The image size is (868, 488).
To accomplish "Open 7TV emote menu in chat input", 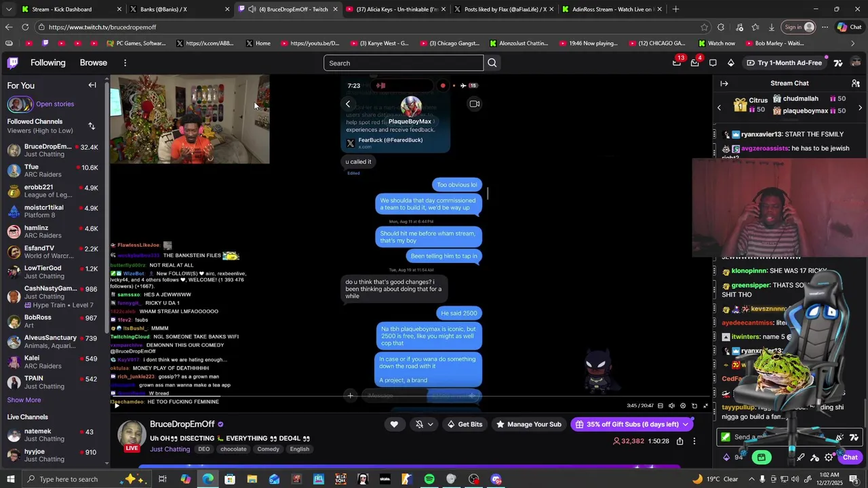I will pos(854,437).
